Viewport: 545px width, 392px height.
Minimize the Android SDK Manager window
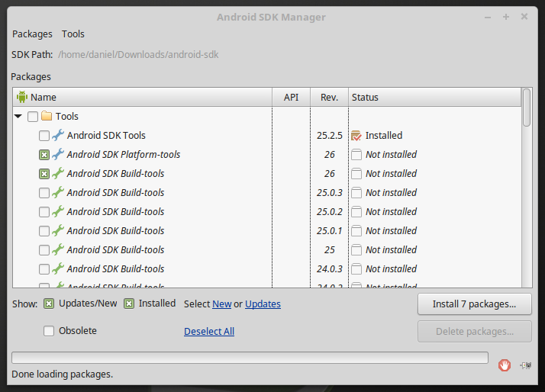pyautogui.click(x=488, y=17)
